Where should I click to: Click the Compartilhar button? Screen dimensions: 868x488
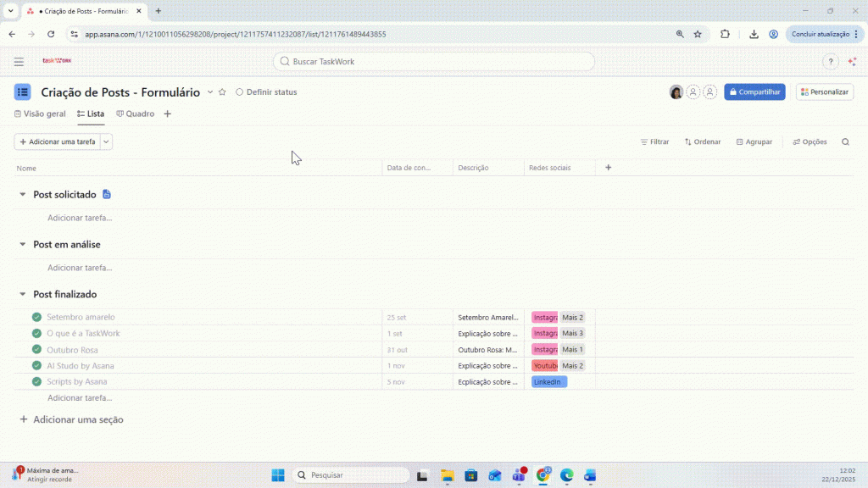pyautogui.click(x=754, y=92)
